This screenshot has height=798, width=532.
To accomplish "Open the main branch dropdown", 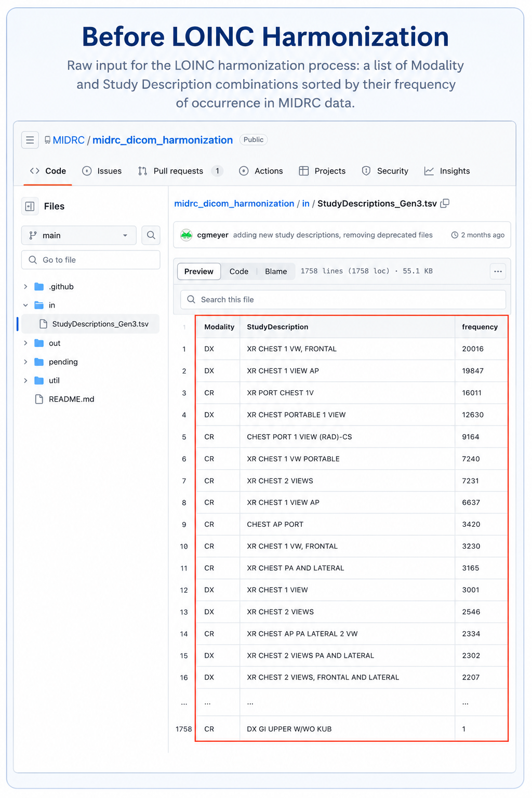I will [79, 235].
